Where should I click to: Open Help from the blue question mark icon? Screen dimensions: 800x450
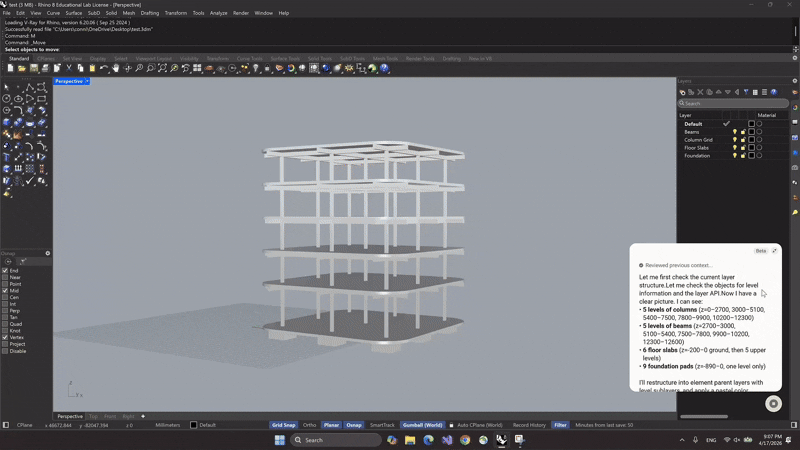384,68
